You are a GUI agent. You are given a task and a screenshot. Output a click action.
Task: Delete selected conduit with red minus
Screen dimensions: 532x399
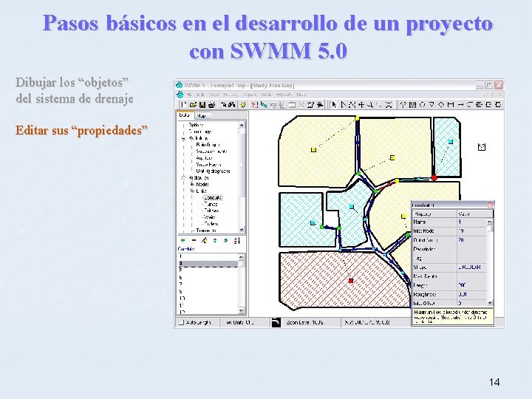pos(194,241)
